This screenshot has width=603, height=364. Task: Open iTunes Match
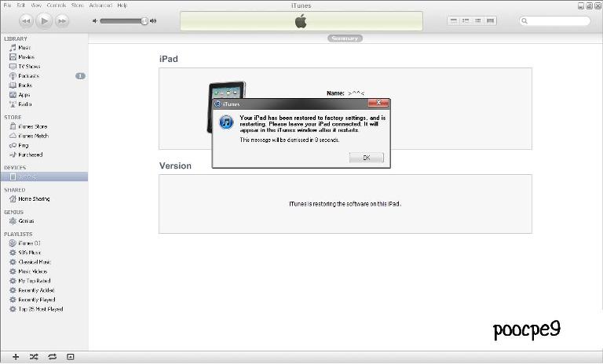pyautogui.click(x=34, y=136)
